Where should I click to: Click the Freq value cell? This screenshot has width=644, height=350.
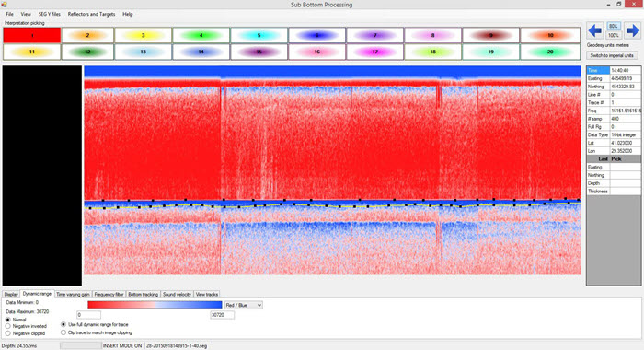tap(625, 111)
